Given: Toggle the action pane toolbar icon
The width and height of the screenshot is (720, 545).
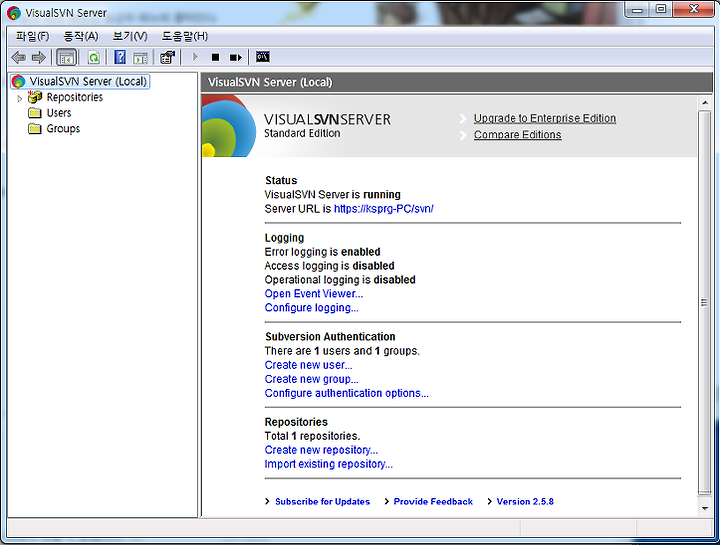Looking at the screenshot, I should click(x=140, y=58).
